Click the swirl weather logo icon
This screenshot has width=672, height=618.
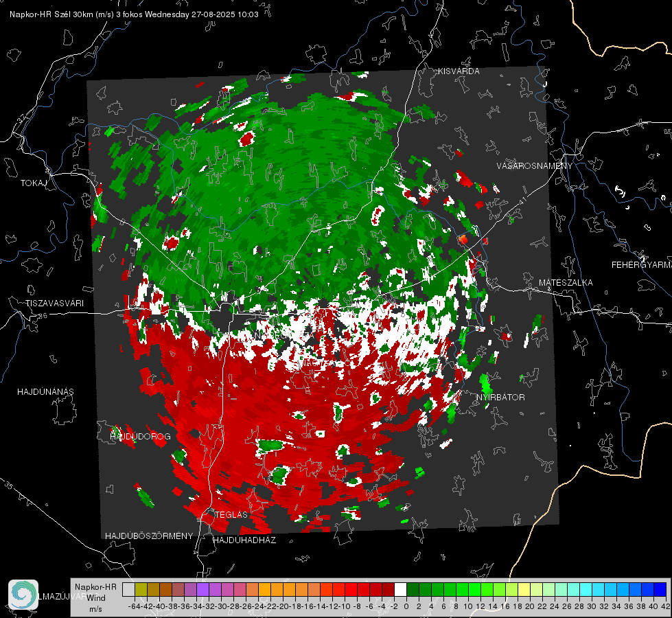coord(23,595)
